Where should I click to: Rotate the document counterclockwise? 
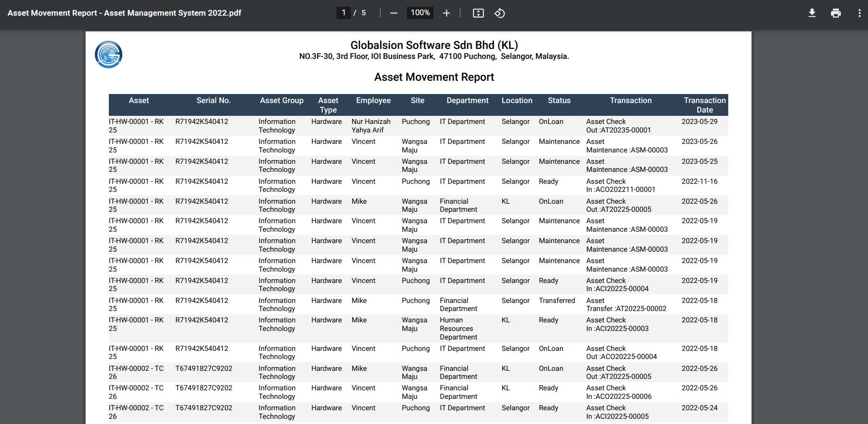(x=500, y=13)
